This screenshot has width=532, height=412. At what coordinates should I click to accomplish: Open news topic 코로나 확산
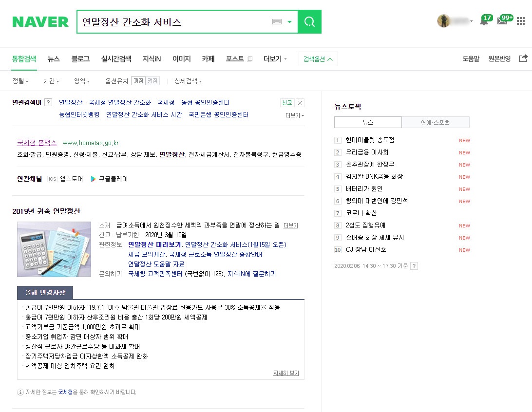[x=361, y=213]
